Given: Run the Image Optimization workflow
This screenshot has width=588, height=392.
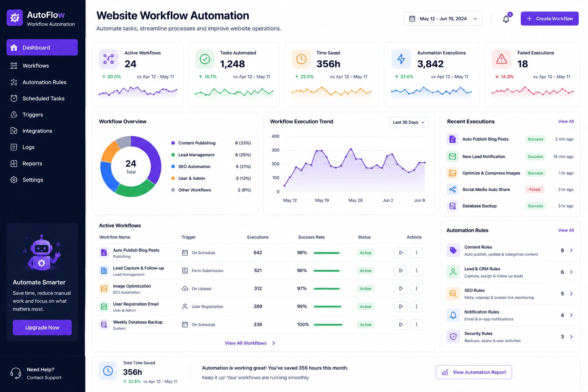Looking at the screenshot, I should pyautogui.click(x=401, y=289).
